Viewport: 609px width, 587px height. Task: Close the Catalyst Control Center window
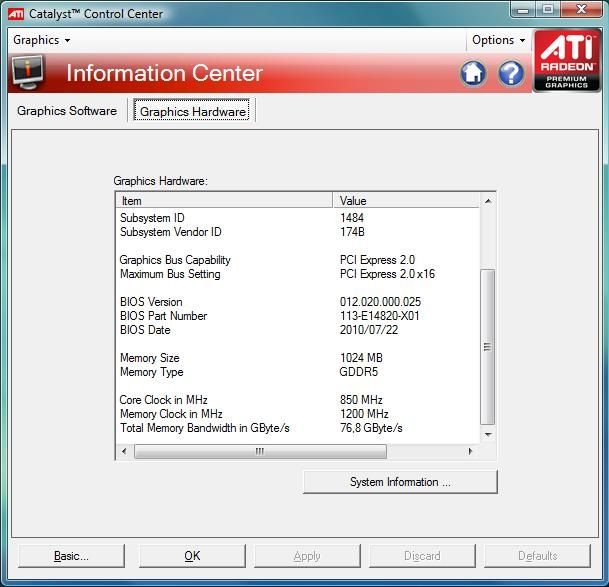(x=581, y=10)
